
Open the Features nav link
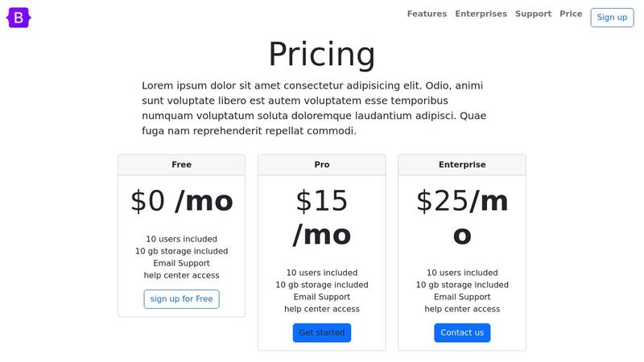[x=427, y=14]
